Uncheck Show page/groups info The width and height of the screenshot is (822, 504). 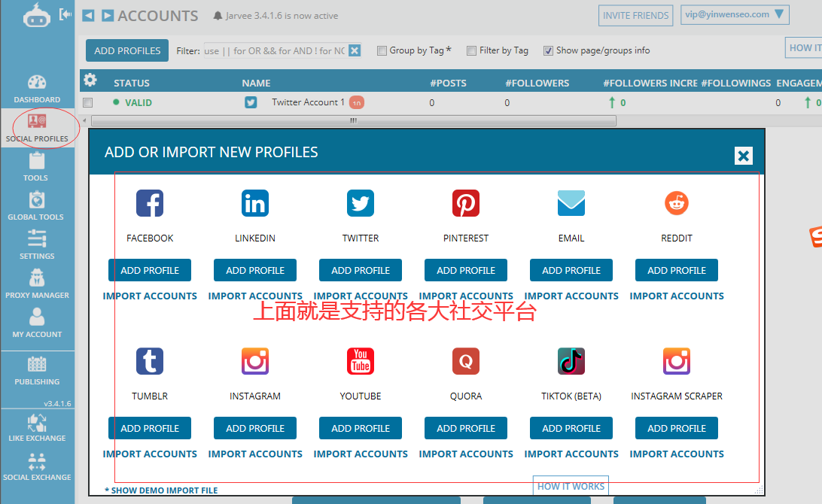549,50
